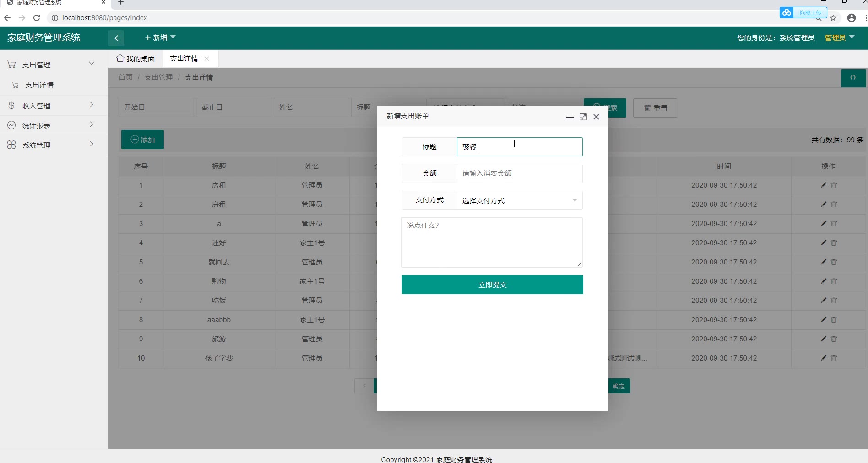868x463 pixels.
Task: Click the edit pencil icon for row 房租 number 1
Action: coord(824,185)
